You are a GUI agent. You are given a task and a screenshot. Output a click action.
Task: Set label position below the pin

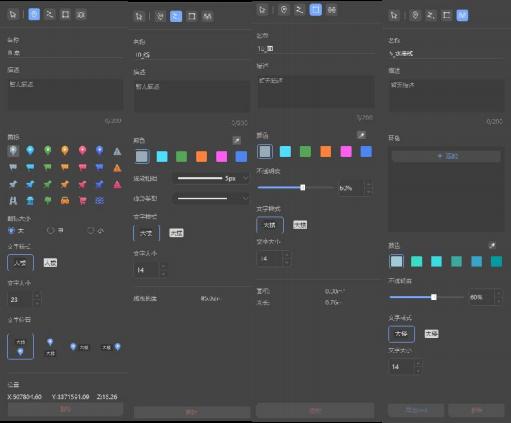click(50, 347)
